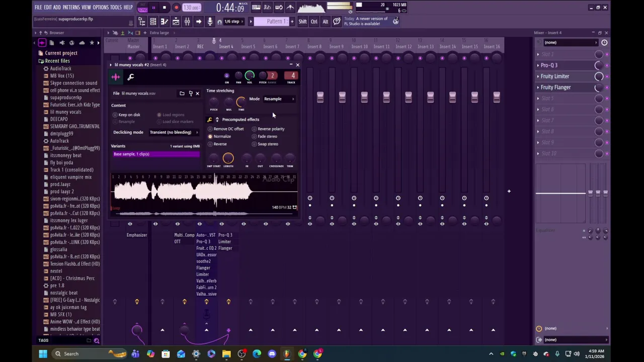Remove sample with X next to file
The width and height of the screenshot is (644, 362).
click(x=197, y=93)
